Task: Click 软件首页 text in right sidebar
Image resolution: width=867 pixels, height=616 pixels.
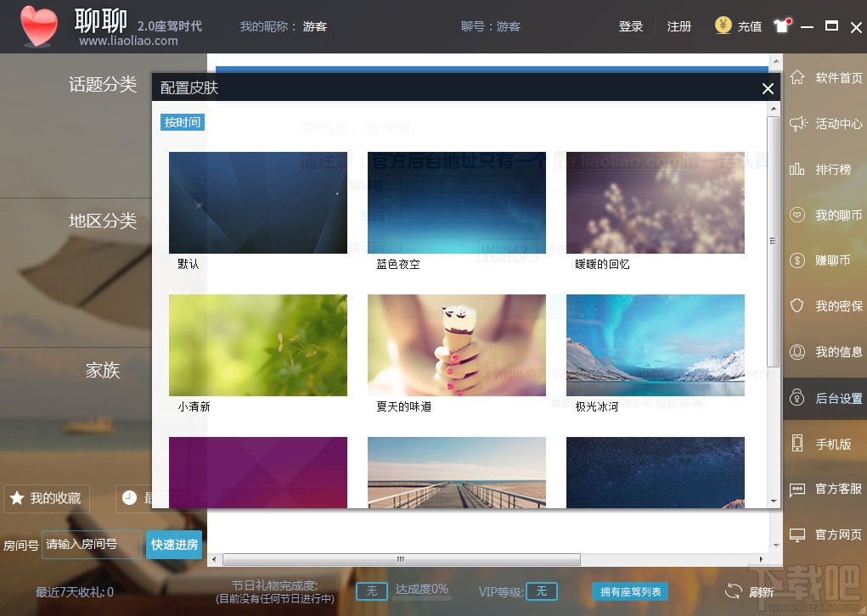Action: pyautogui.click(x=839, y=78)
